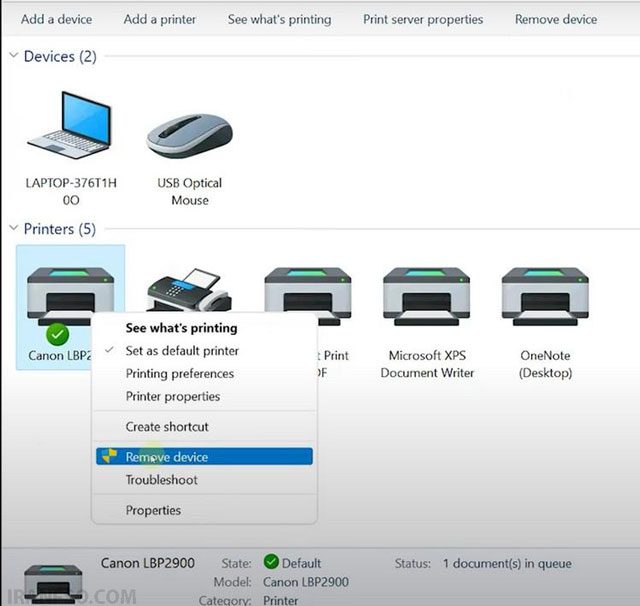
Task: Click Remove device in the top toolbar
Action: click(x=556, y=19)
